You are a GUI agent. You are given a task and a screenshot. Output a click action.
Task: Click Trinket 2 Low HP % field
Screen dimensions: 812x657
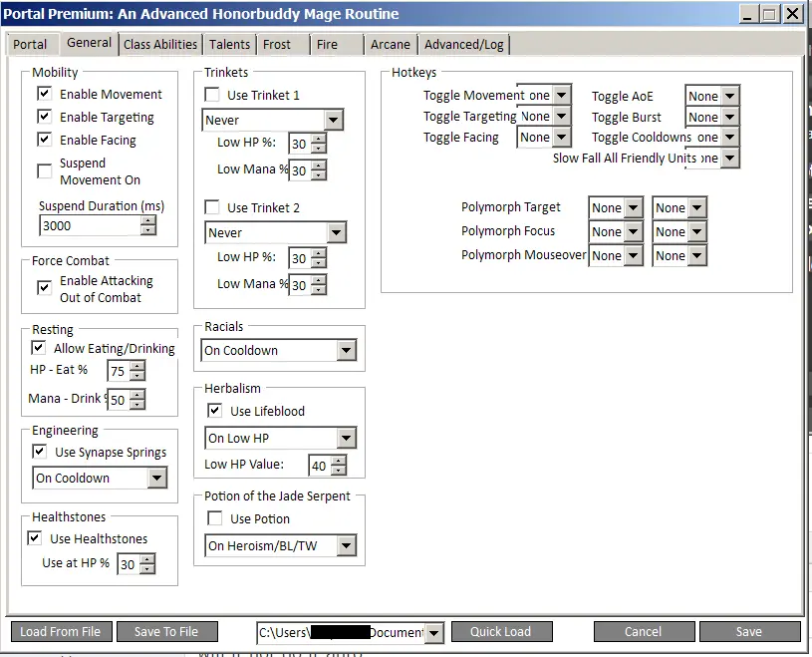[300, 258]
